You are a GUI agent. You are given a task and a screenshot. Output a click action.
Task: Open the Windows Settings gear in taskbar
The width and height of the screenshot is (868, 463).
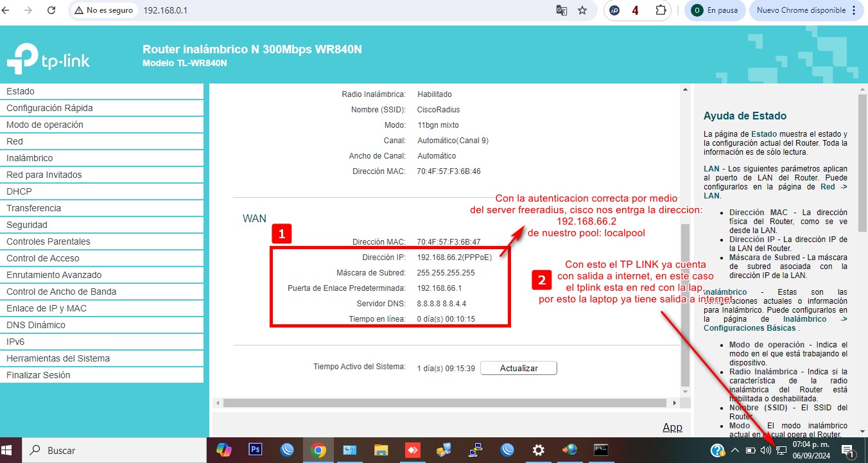(x=539, y=450)
